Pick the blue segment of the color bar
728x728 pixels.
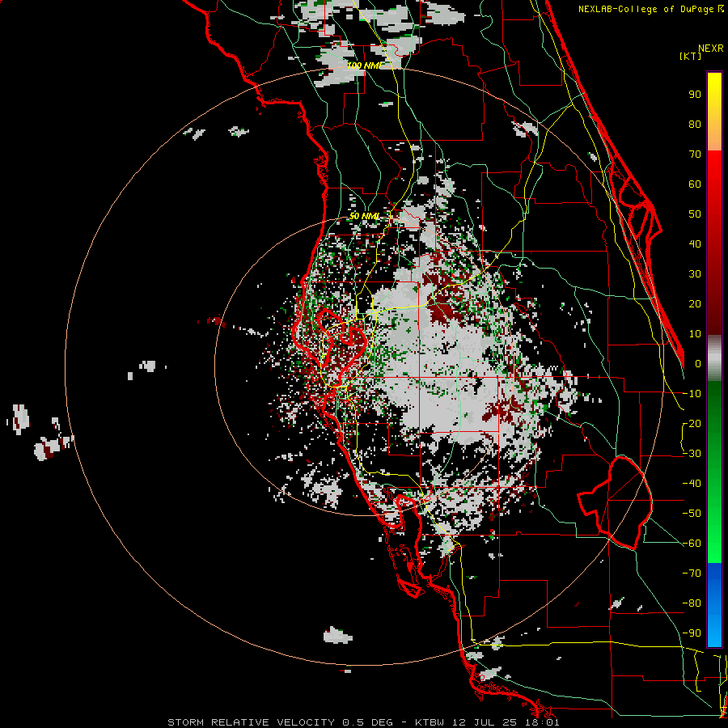714,605
